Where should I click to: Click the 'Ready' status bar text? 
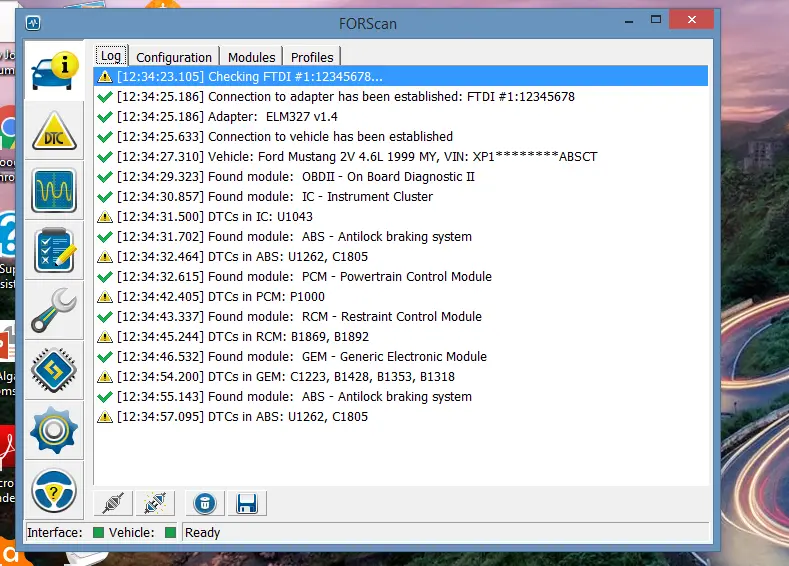[x=202, y=532]
